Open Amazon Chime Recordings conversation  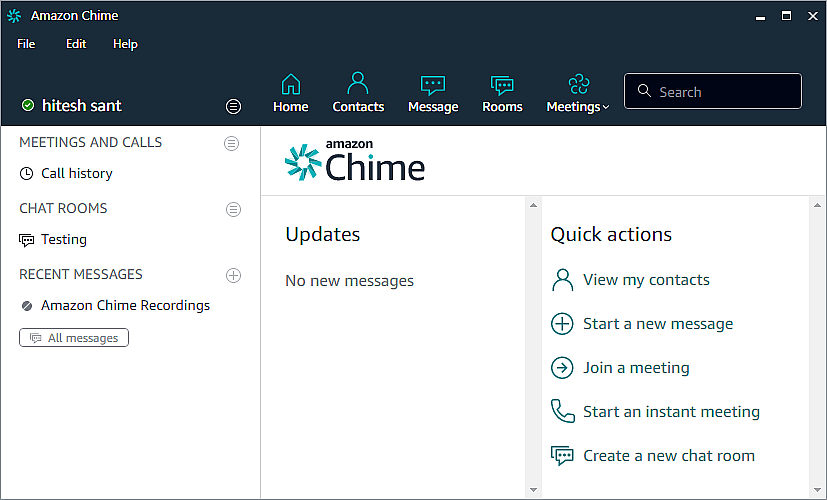[x=126, y=305]
